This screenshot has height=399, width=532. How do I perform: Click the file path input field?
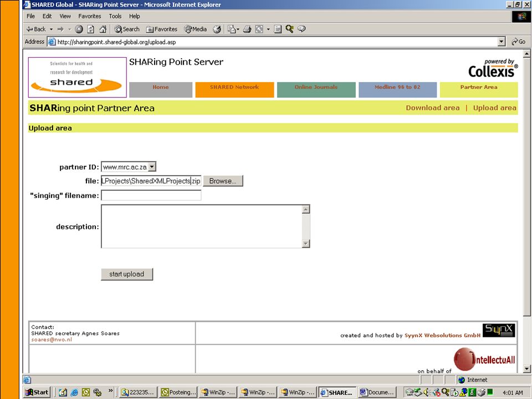pos(151,181)
